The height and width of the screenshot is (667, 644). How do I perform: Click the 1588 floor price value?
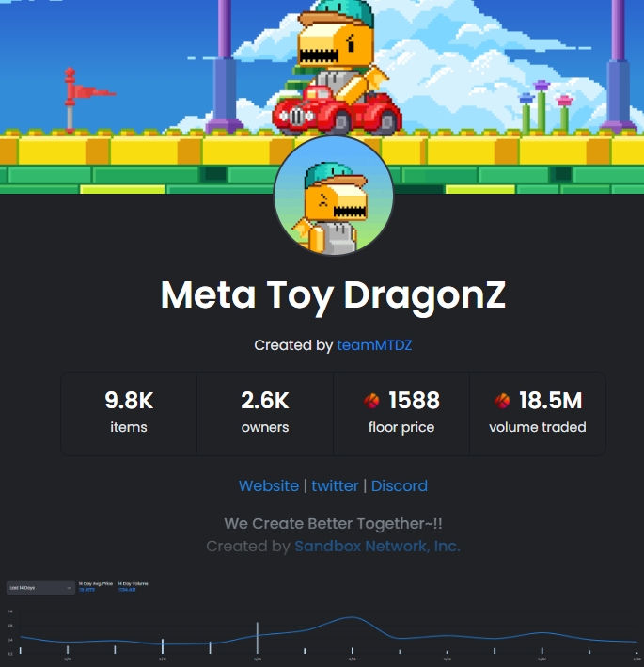coord(414,401)
